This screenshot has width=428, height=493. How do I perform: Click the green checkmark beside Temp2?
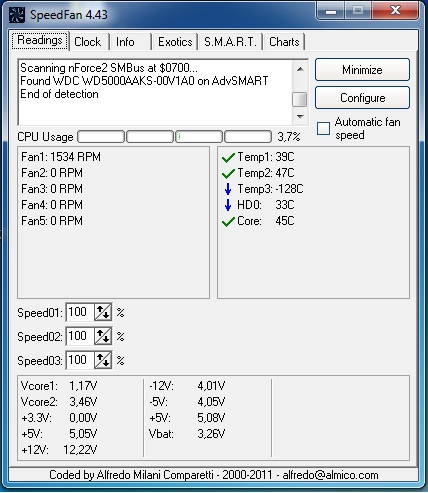pyautogui.click(x=228, y=173)
